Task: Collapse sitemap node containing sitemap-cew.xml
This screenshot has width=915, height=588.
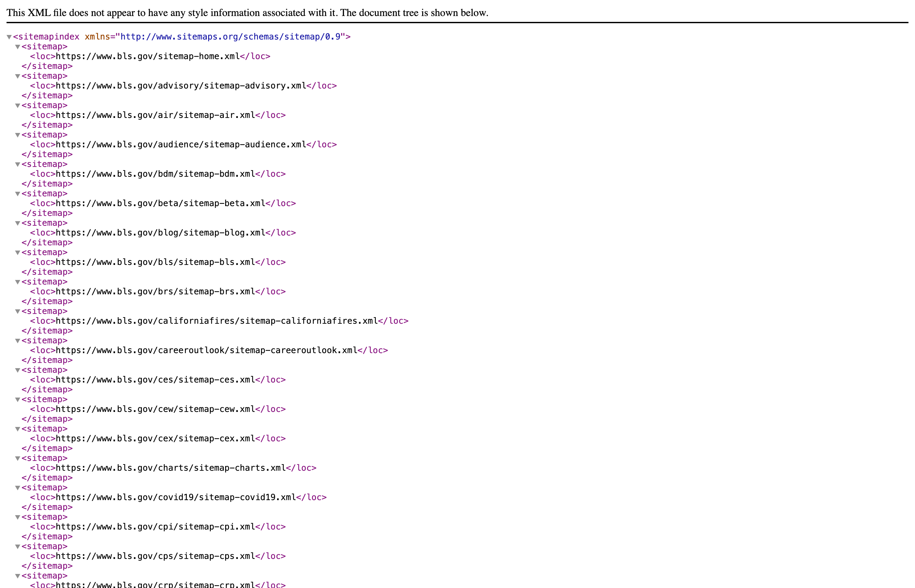Action: coord(18,400)
